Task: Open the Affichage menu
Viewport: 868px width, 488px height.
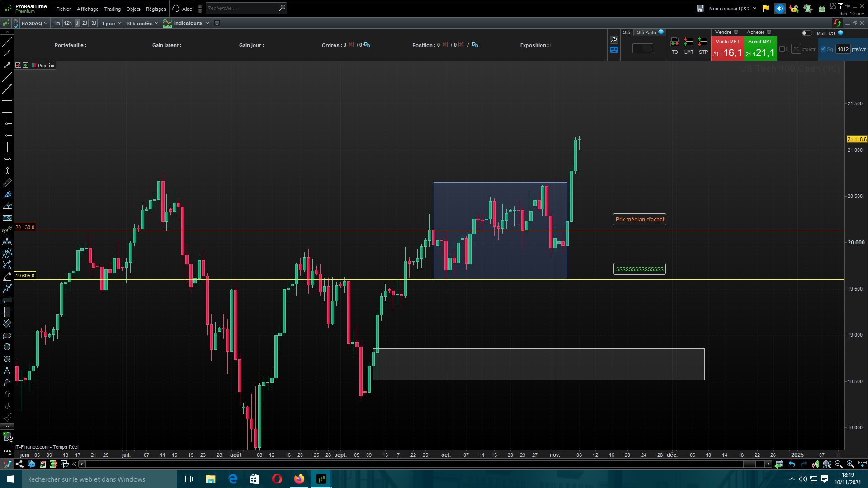Action: [x=87, y=9]
